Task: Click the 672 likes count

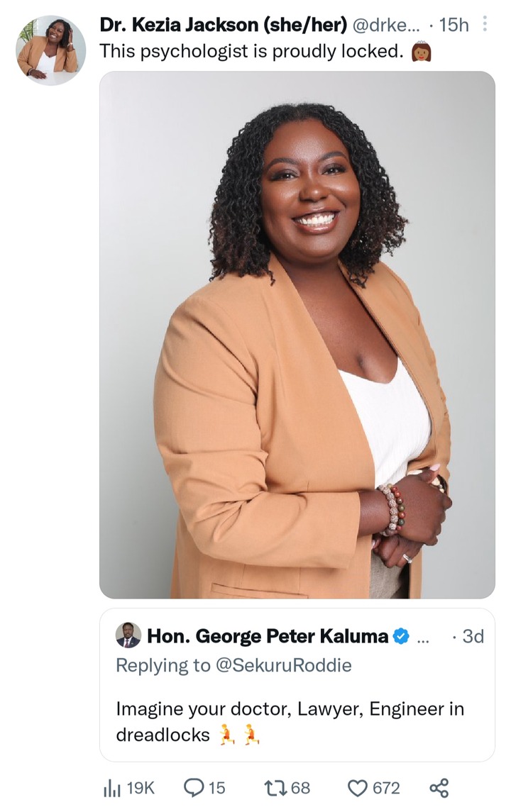Action: pyautogui.click(x=386, y=788)
